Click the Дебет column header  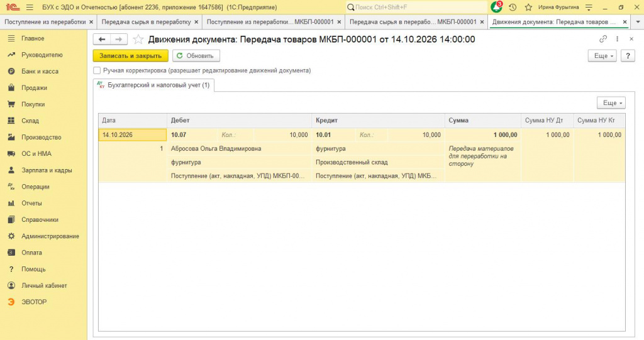tap(239, 120)
